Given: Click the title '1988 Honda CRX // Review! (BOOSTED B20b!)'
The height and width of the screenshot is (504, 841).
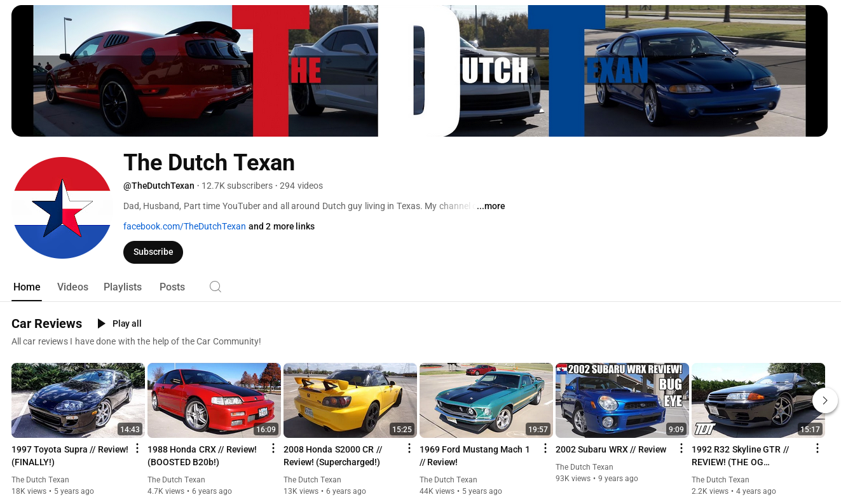Looking at the screenshot, I should pyautogui.click(x=202, y=456).
